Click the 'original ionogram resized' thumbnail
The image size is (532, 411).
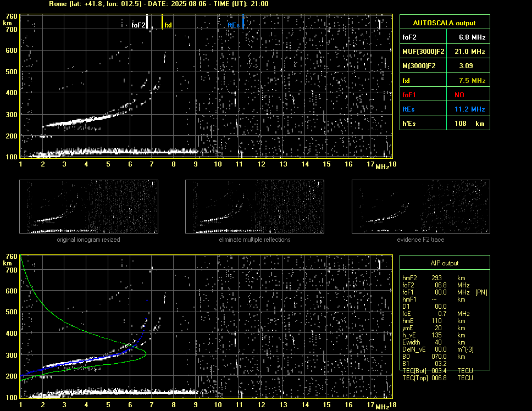click(88, 207)
